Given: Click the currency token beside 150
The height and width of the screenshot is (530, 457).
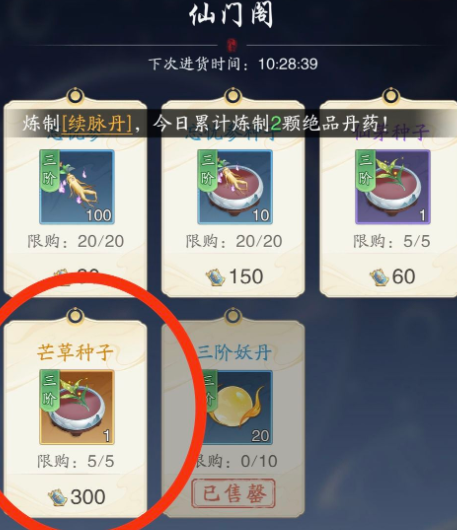Looking at the screenshot, I should coord(216,277).
